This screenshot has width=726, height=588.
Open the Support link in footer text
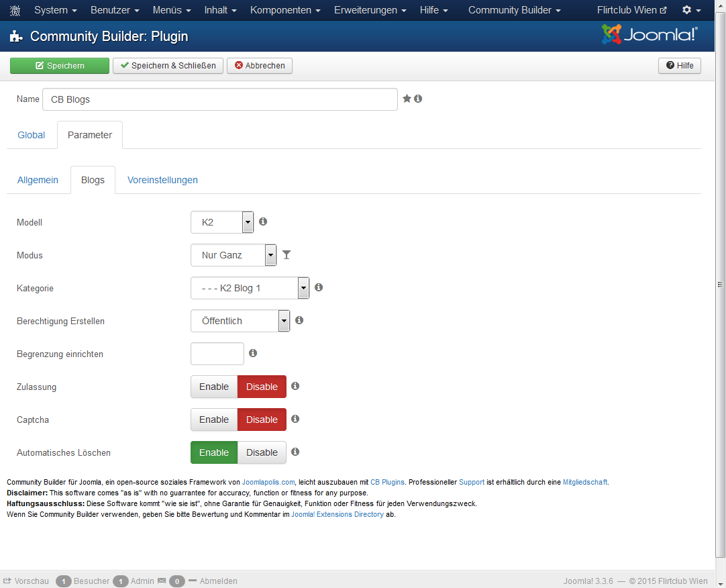click(472, 482)
